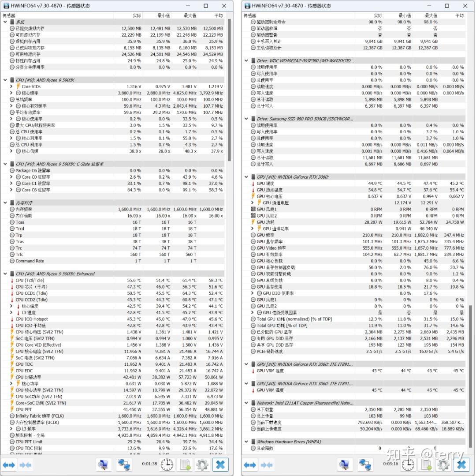Collapse the Ryzen 9 5900X C-State group
The width and height of the screenshot is (476, 476).
click(x=5, y=164)
